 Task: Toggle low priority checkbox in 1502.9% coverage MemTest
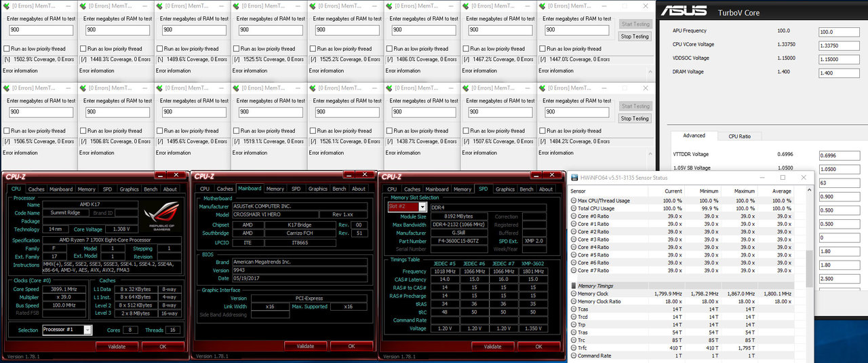click(x=7, y=49)
